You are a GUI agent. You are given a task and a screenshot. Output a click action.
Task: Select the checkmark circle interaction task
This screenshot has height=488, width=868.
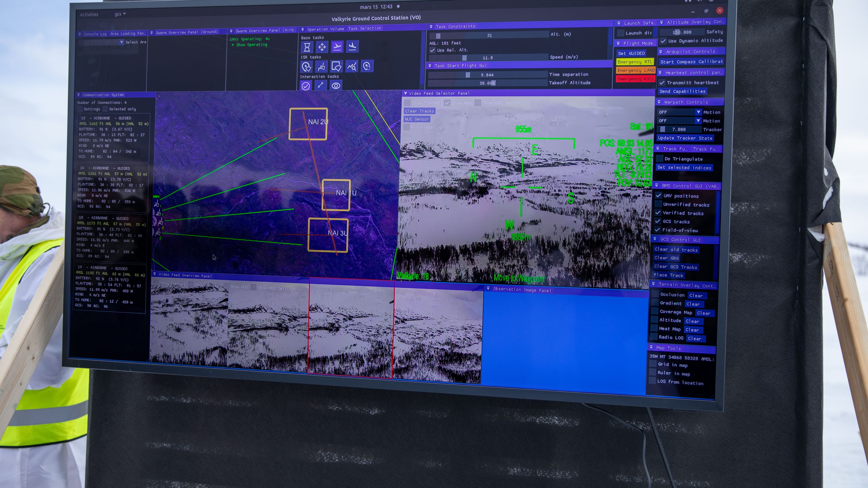[x=306, y=86]
